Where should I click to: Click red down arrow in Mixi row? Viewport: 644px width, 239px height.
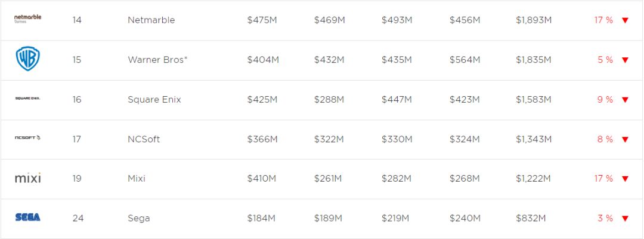[x=625, y=179]
